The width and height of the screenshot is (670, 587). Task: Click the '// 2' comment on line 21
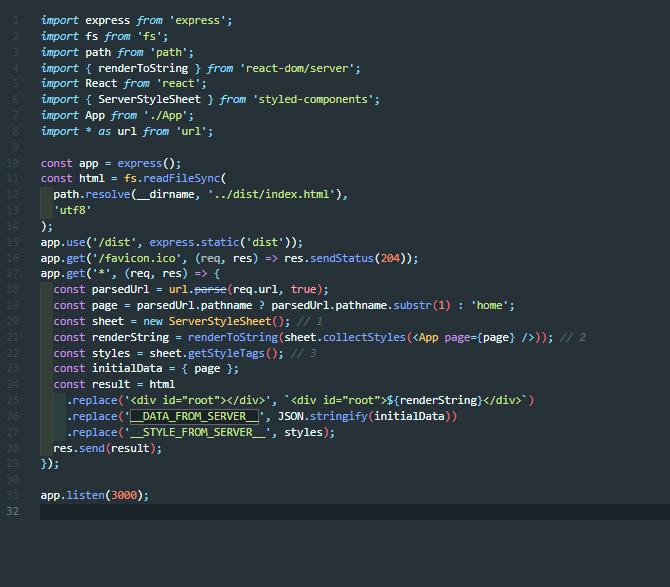tap(573, 338)
